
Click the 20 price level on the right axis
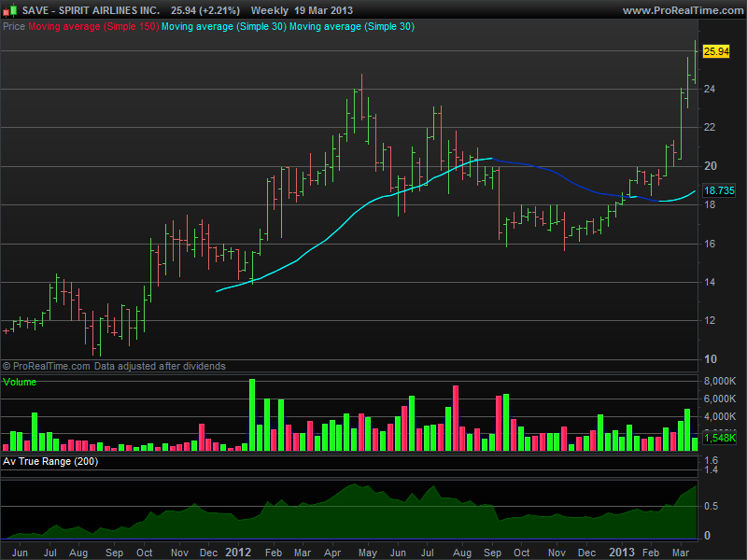pos(710,166)
